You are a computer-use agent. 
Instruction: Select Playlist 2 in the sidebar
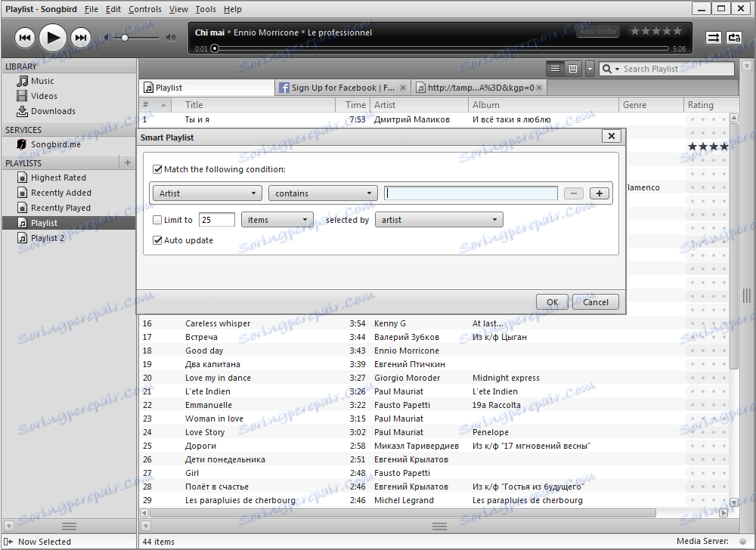pos(47,238)
